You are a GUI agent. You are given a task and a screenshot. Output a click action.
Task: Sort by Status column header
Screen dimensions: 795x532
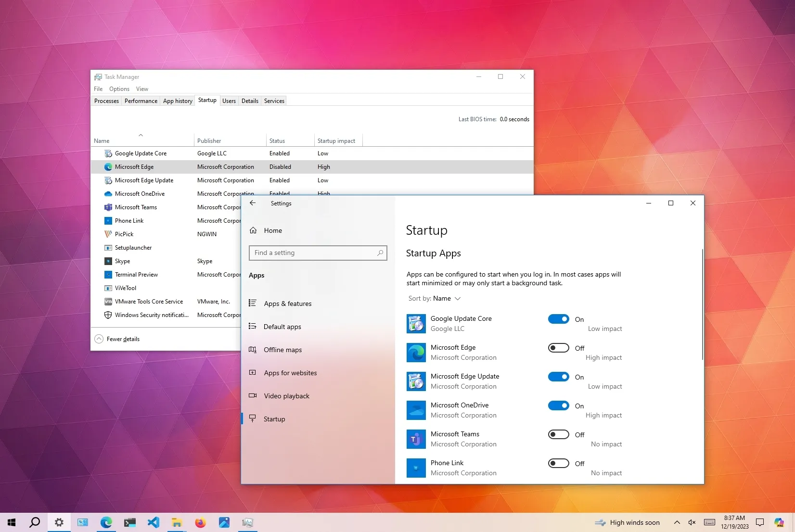pos(290,141)
